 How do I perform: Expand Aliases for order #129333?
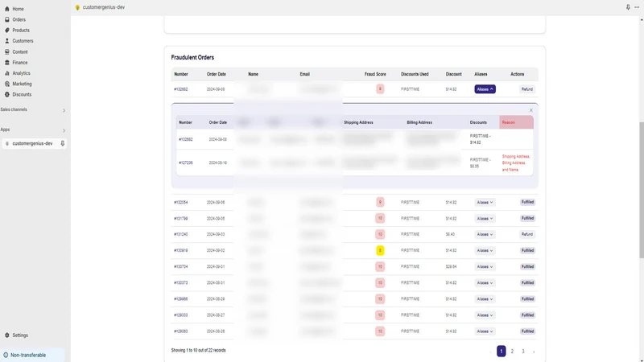(485, 315)
